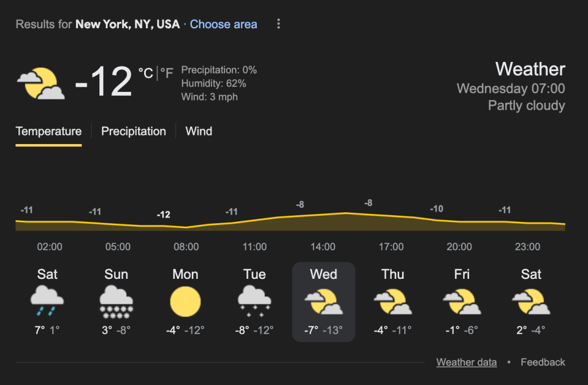Select the highlighted Wednesday forecast card

click(323, 301)
